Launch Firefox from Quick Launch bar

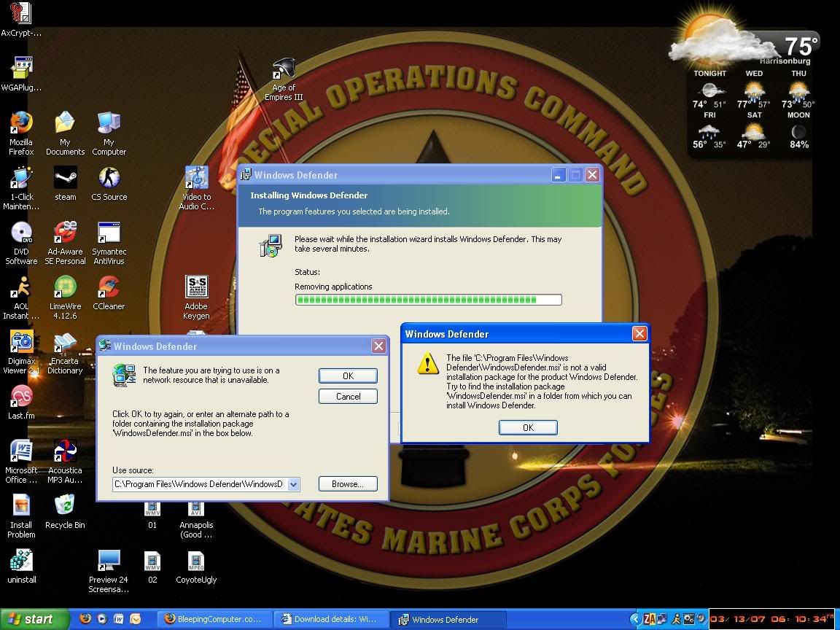(x=85, y=619)
